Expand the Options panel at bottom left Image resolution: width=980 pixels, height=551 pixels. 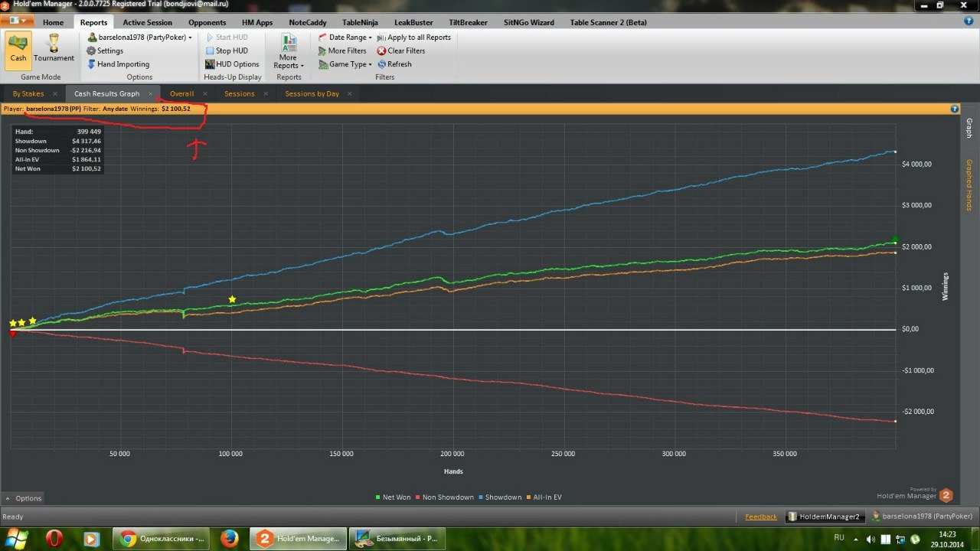[x=23, y=498]
